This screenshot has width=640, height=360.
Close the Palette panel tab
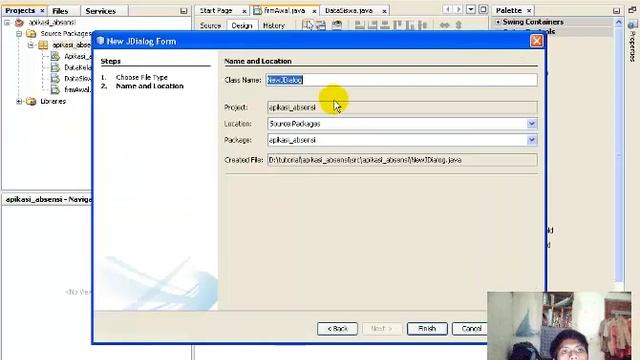pos(529,11)
